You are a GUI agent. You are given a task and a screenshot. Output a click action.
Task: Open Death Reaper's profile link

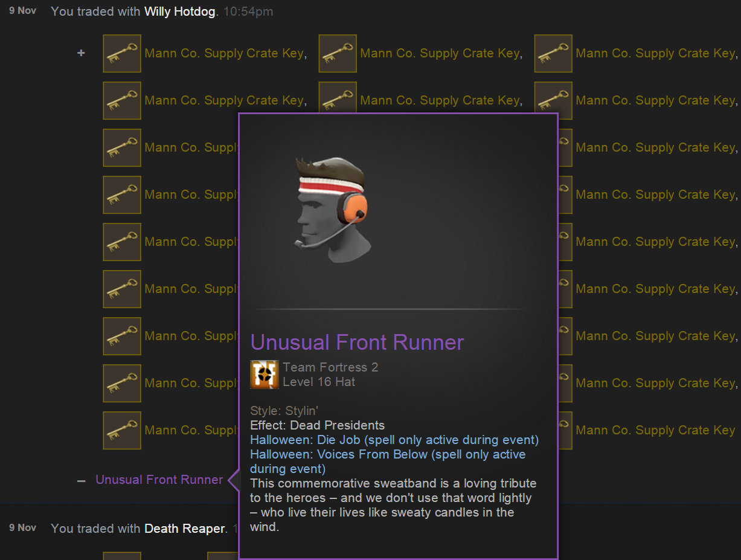[184, 529]
